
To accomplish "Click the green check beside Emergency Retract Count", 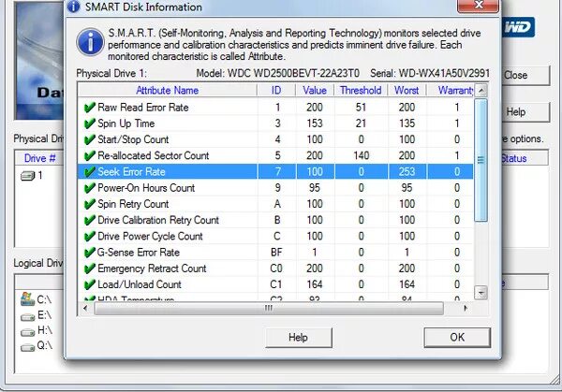I will tap(89, 269).
